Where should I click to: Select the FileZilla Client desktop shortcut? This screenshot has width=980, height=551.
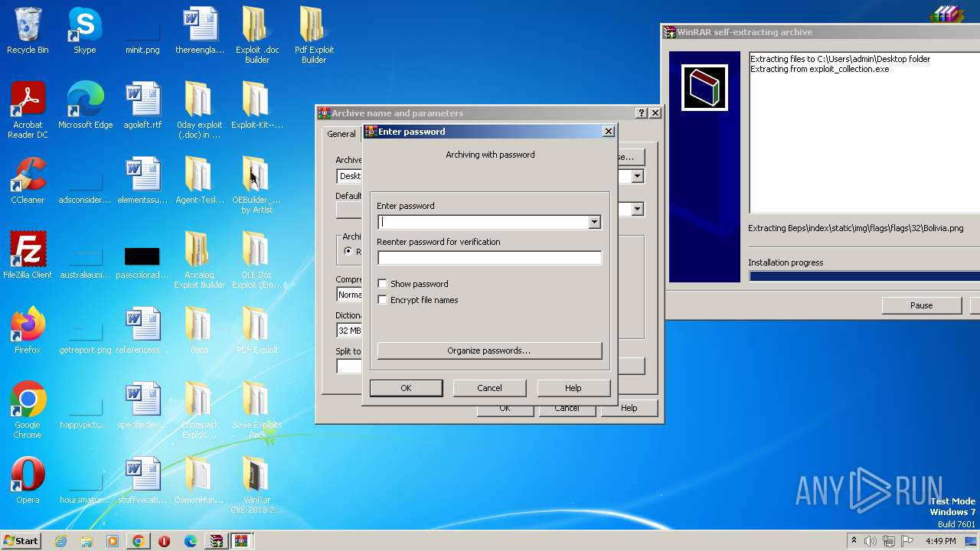coord(28,256)
